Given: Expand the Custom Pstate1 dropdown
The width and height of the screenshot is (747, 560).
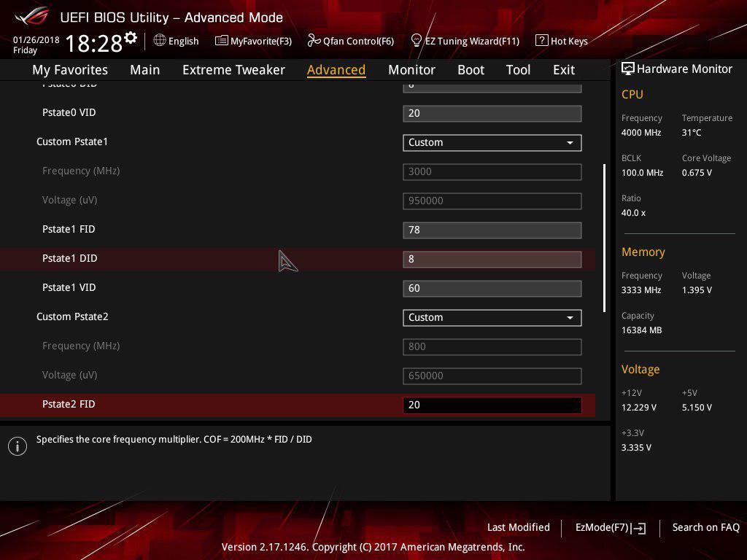Looking at the screenshot, I should (x=492, y=143).
